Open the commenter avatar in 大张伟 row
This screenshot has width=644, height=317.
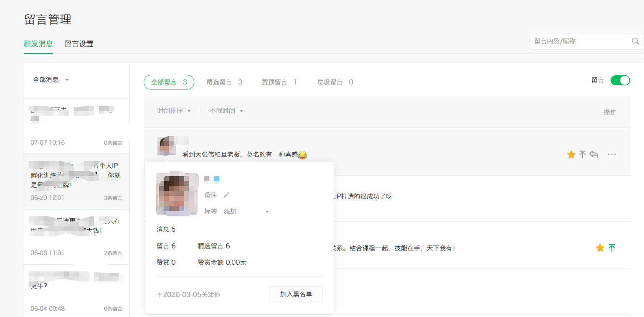coord(167,146)
